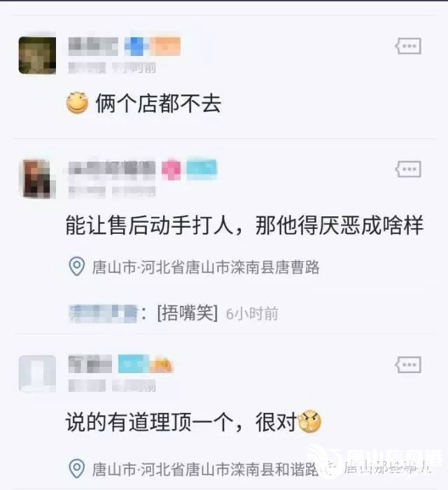Viewport: 448px width, 490px height.
Task: Tap comment text 俩个店都不去
Action: pos(158,103)
